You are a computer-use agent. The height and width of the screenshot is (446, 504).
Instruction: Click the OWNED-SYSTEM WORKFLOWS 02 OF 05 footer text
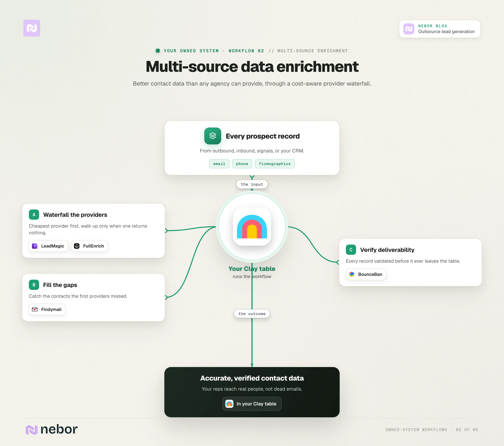(x=432, y=430)
